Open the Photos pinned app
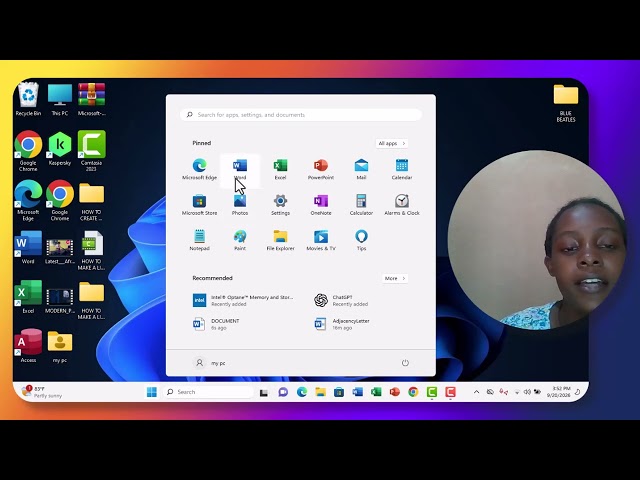Image resolution: width=640 pixels, height=480 pixels. tap(240, 205)
